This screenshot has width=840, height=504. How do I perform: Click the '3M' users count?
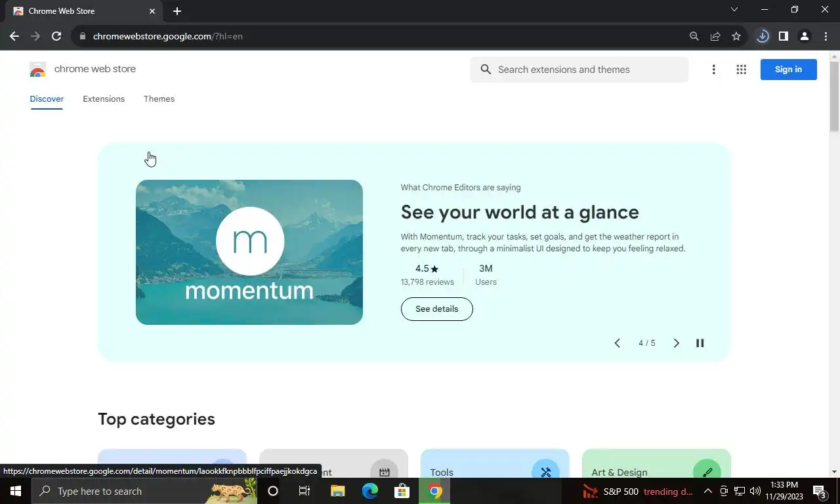tap(486, 268)
